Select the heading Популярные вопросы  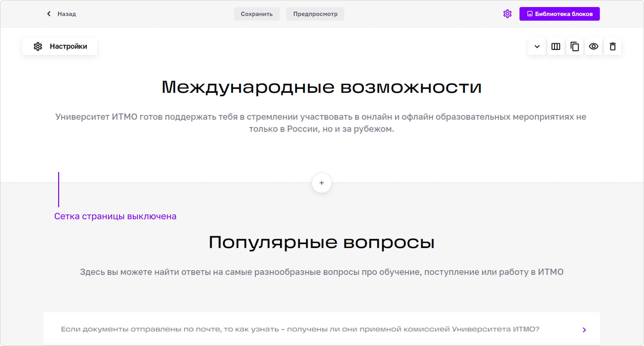point(322,242)
